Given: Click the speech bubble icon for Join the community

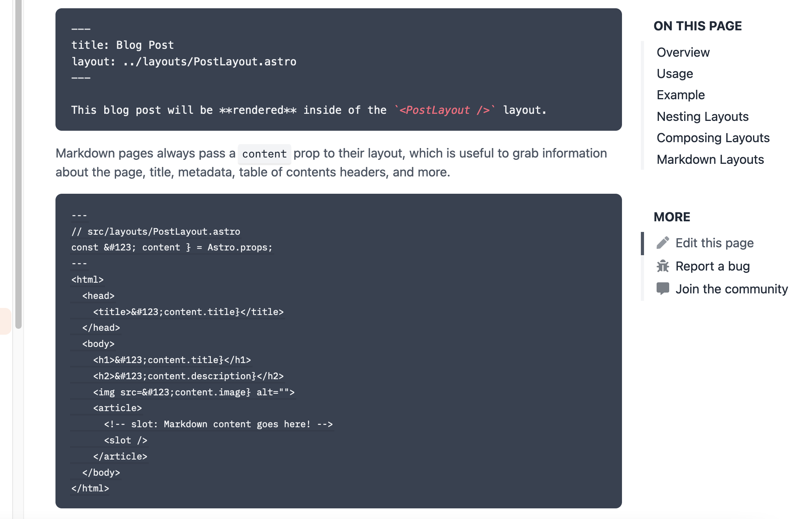Looking at the screenshot, I should pyautogui.click(x=663, y=289).
